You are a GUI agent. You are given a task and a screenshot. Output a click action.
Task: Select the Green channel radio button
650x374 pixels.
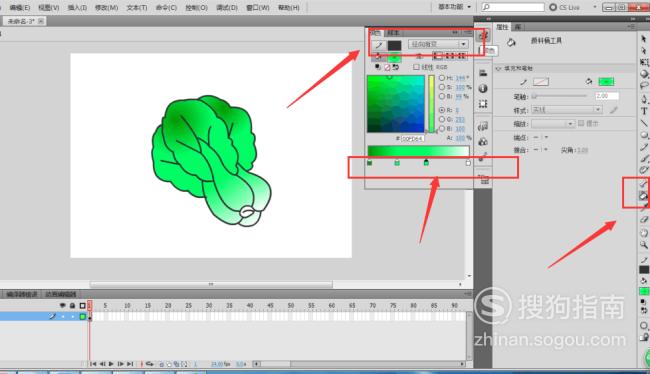click(442, 119)
